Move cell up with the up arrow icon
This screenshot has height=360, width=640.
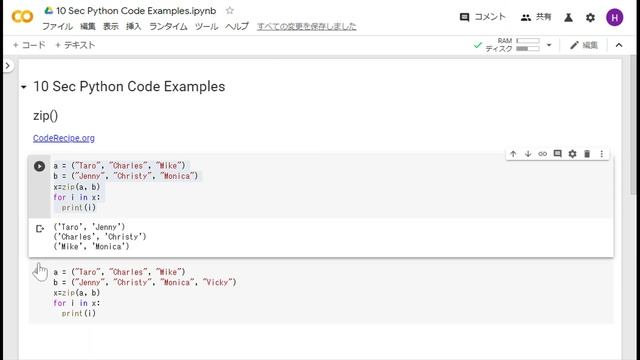tap(513, 154)
